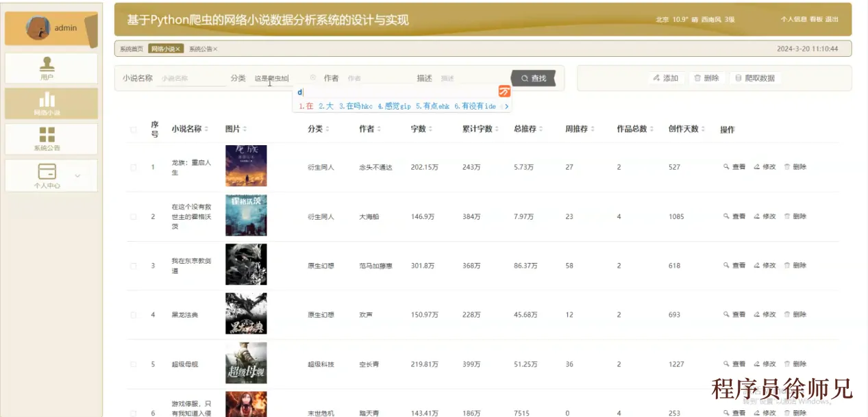Pick IME candidate 4 感觉
The width and height of the screenshot is (868, 417).
coord(395,107)
